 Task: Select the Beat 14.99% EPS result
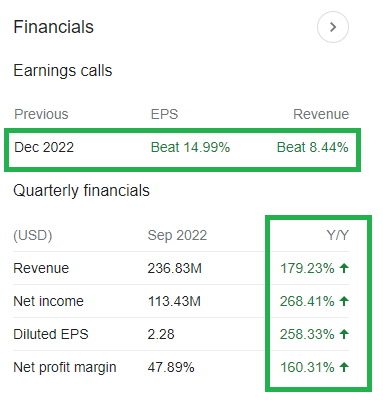point(190,147)
